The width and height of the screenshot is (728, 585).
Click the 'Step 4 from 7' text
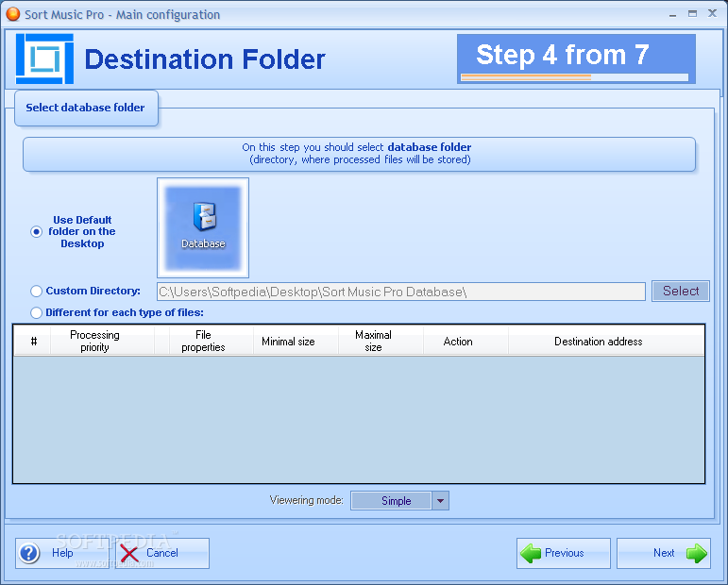(x=562, y=55)
